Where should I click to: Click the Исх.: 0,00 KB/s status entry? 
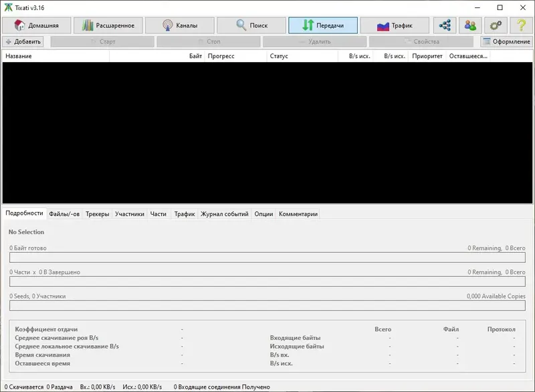pyautogui.click(x=142, y=387)
